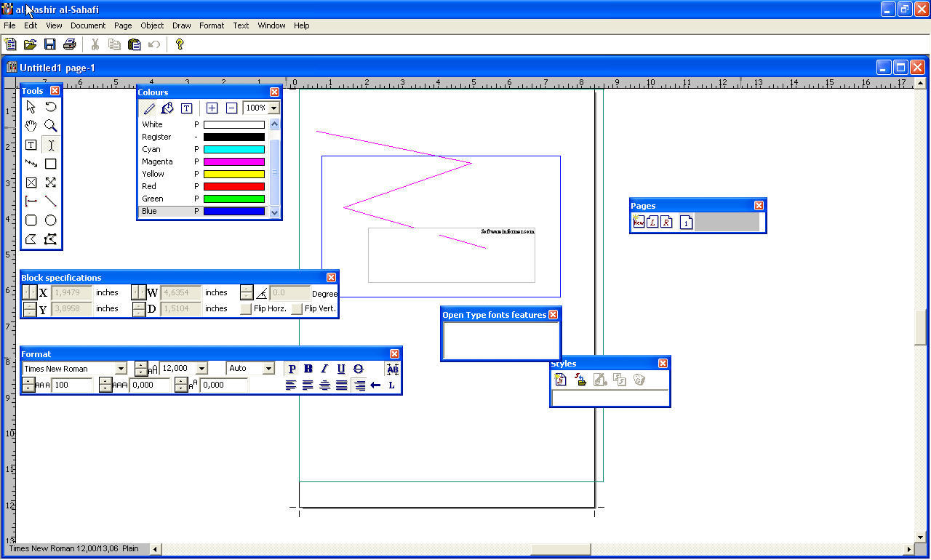Open the Object menu

pyautogui.click(x=152, y=25)
